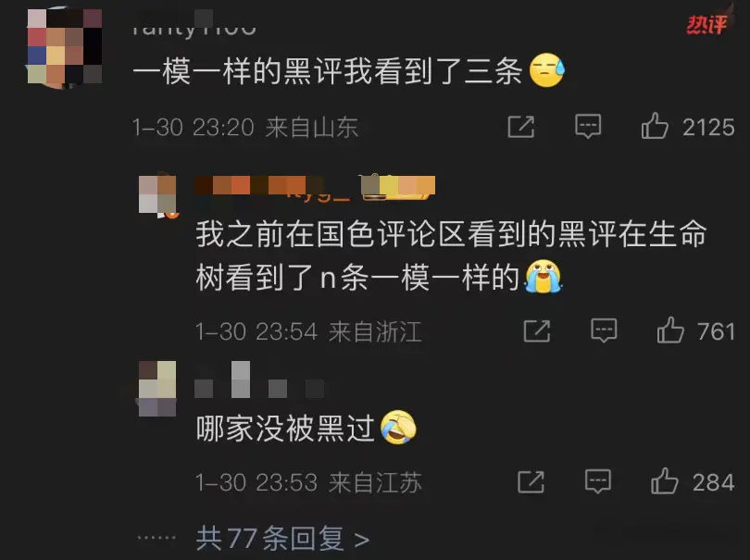Image resolution: width=750 pixels, height=560 pixels.
Task: Tap the blurred username of 浙江 replier
Action: [315, 187]
